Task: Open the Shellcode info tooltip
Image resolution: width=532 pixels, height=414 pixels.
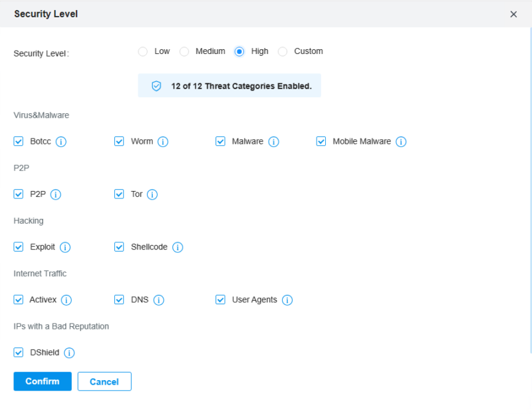Action: point(178,247)
